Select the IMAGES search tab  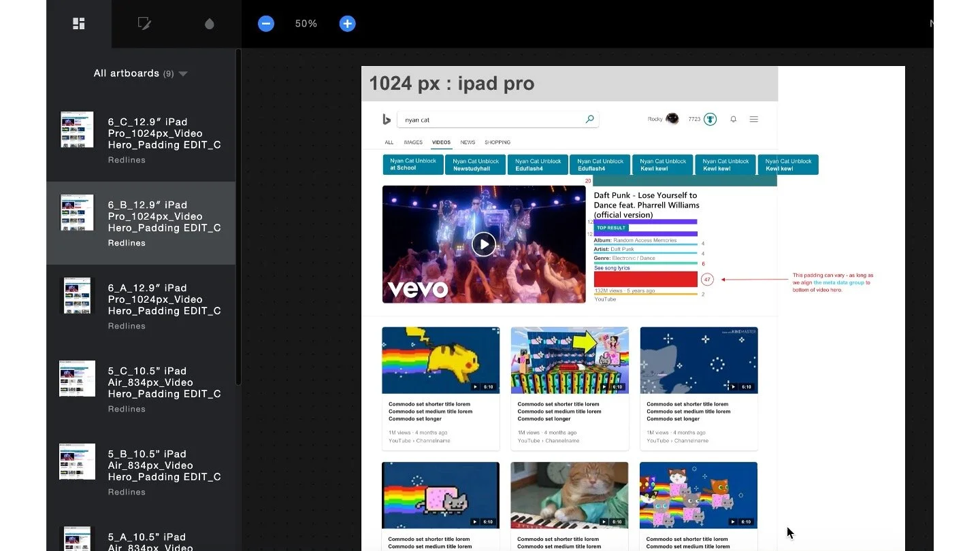point(413,142)
